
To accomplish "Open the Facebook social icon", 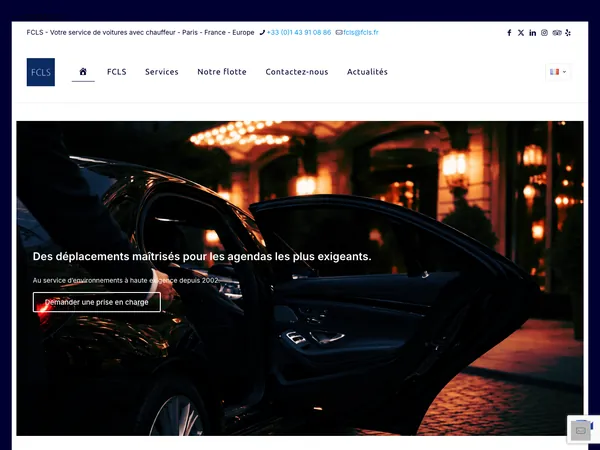I will (x=509, y=33).
